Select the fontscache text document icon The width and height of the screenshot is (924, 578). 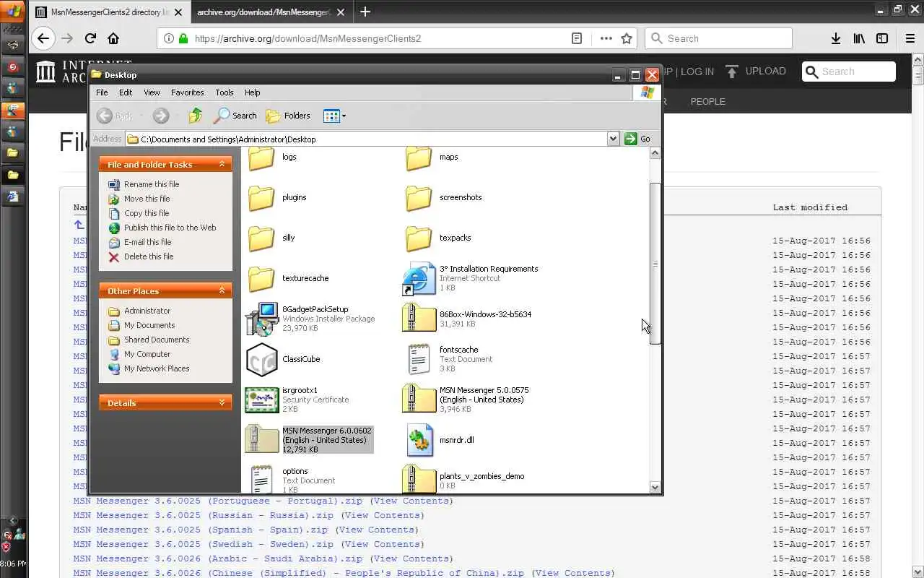click(419, 359)
